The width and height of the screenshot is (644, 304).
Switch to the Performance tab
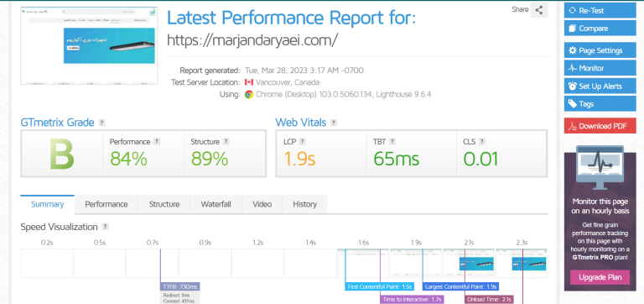point(106,204)
